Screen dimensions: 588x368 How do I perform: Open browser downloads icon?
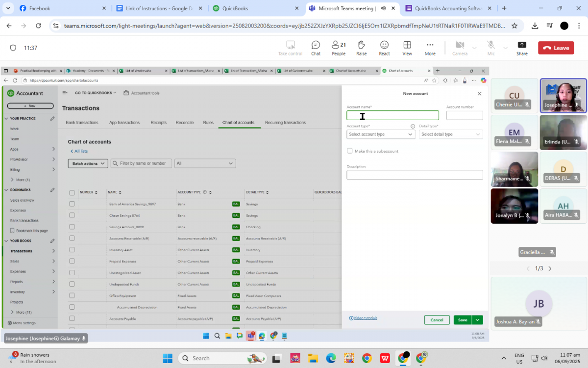[x=535, y=26]
